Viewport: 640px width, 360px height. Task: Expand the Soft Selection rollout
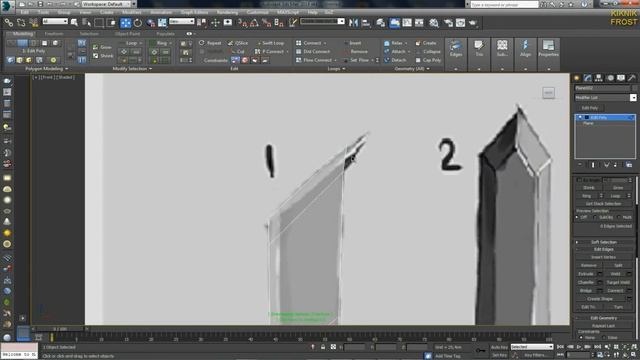[604, 242]
